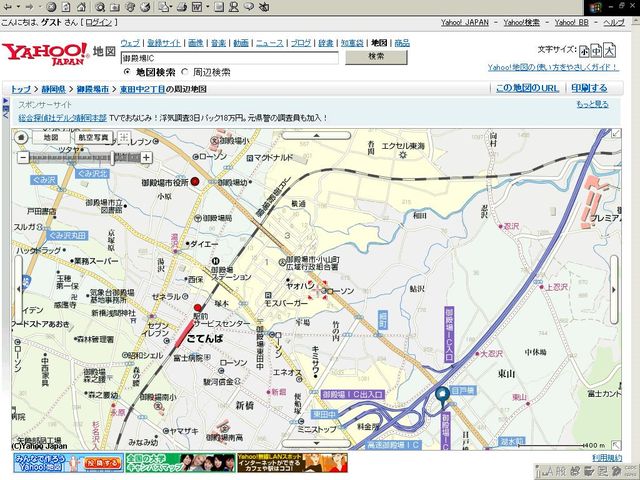Open the この地図のURL link
This screenshot has width=640, height=480.
[527, 88]
